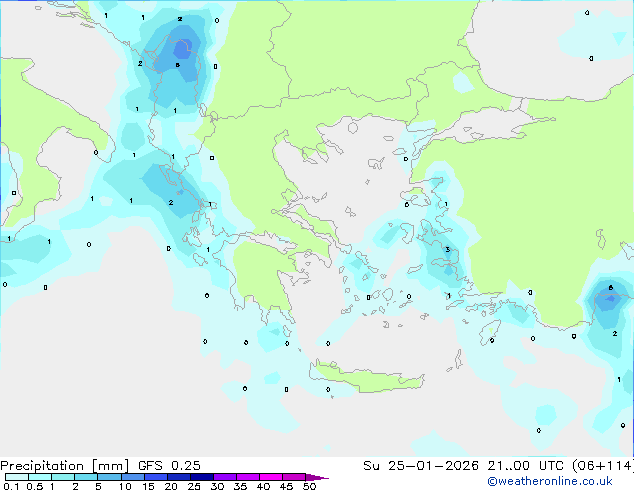Click the purple arrow ending the legend
This screenshot has height=490, width=634.
317,478
